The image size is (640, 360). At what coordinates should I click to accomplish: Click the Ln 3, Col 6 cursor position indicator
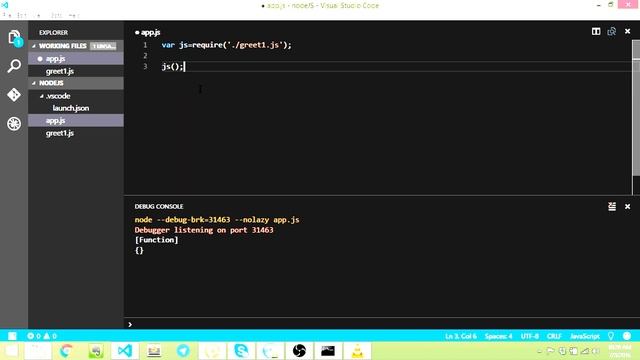[x=460, y=336]
